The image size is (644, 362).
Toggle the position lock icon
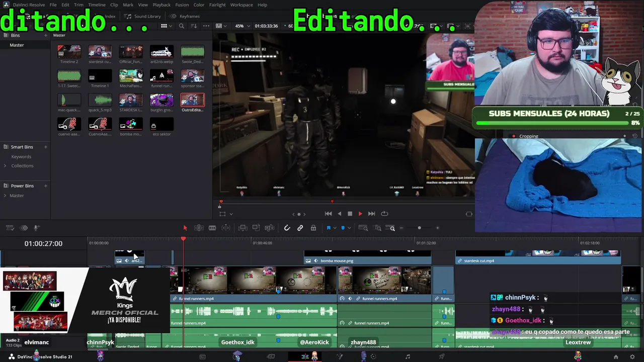[313, 228]
